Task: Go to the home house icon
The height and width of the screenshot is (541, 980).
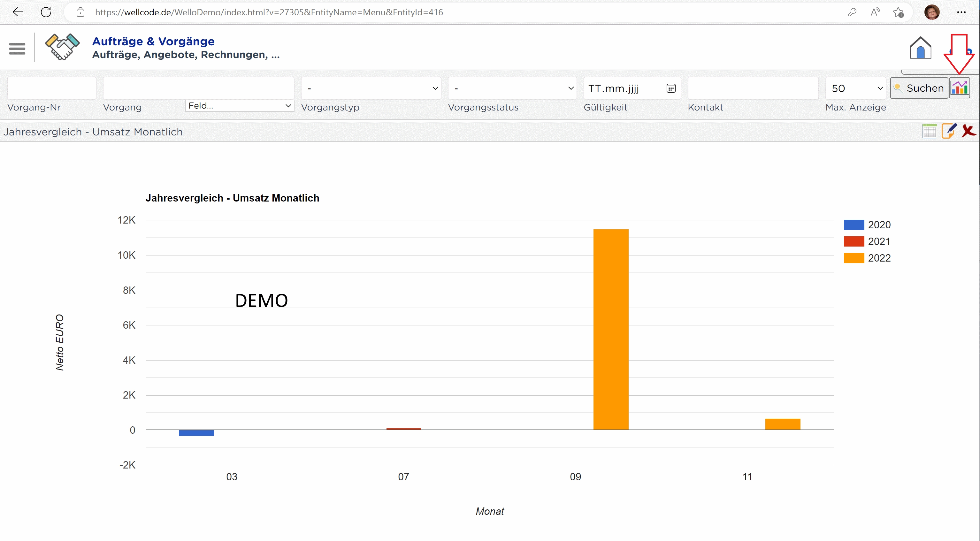Action: 920,48
